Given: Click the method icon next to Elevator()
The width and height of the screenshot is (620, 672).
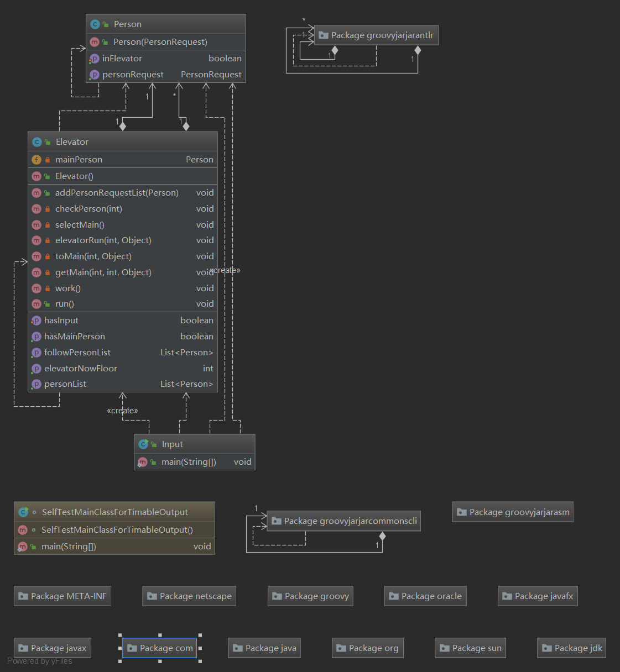Looking at the screenshot, I should tap(37, 176).
